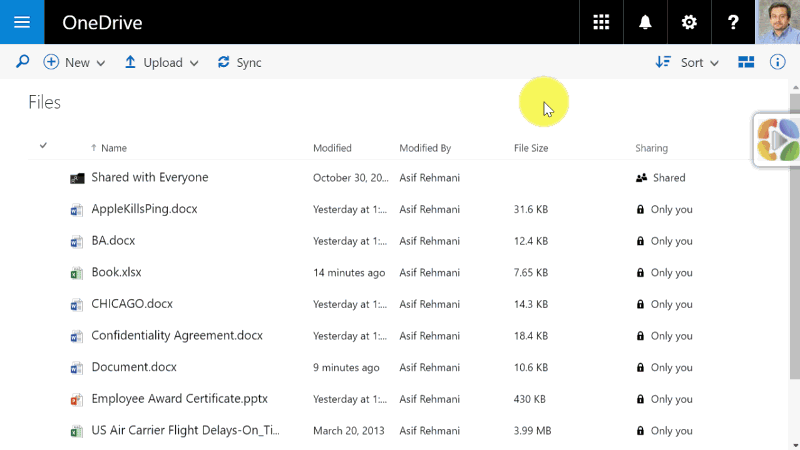This screenshot has height=450, width=800.
Task: Click the Sharing column header
Action: [651, 148]
